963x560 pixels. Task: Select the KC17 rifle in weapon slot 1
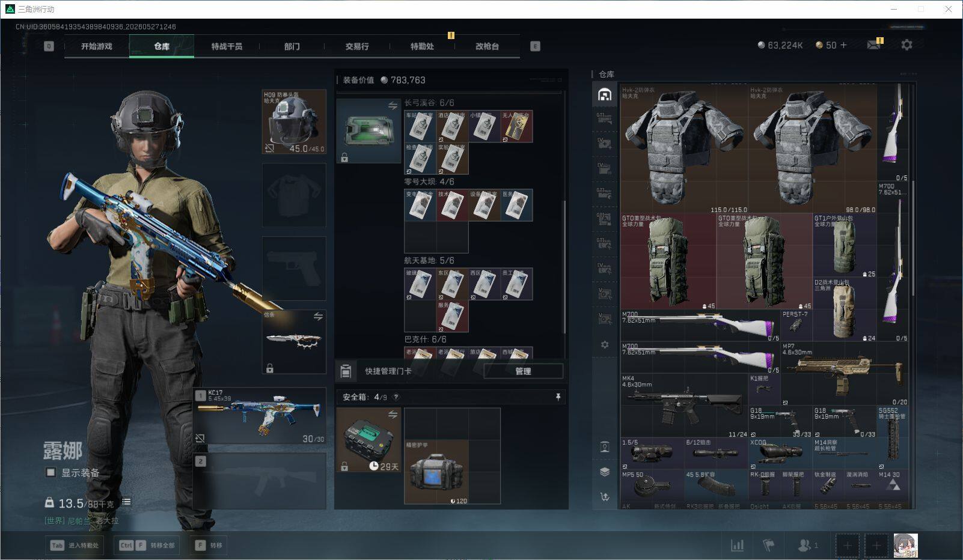260,416
